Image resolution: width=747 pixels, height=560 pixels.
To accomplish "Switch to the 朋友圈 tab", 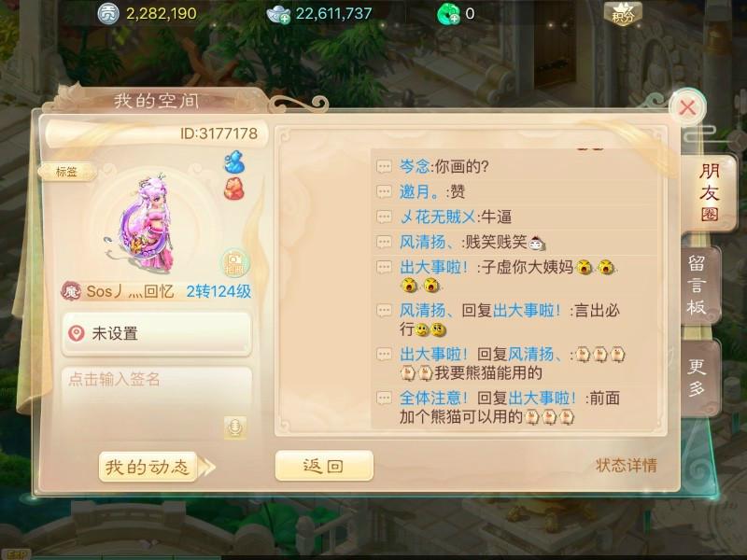I will pos(709,193).
